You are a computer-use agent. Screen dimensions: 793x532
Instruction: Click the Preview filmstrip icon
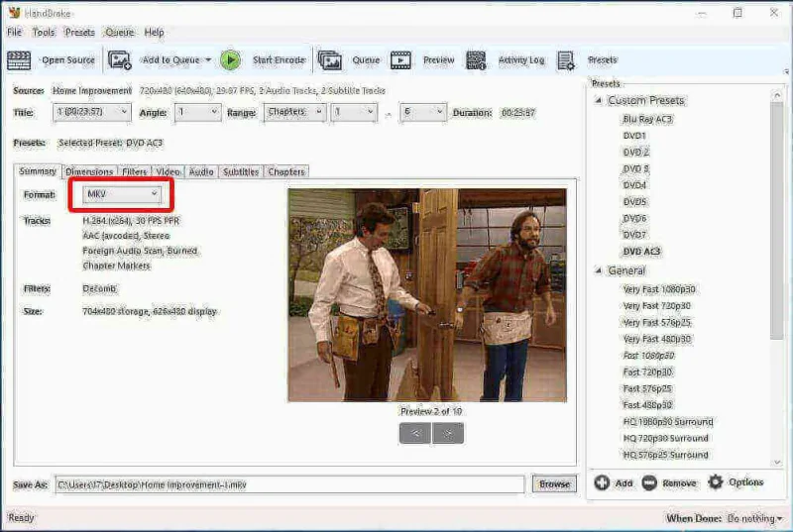(400, 60)
